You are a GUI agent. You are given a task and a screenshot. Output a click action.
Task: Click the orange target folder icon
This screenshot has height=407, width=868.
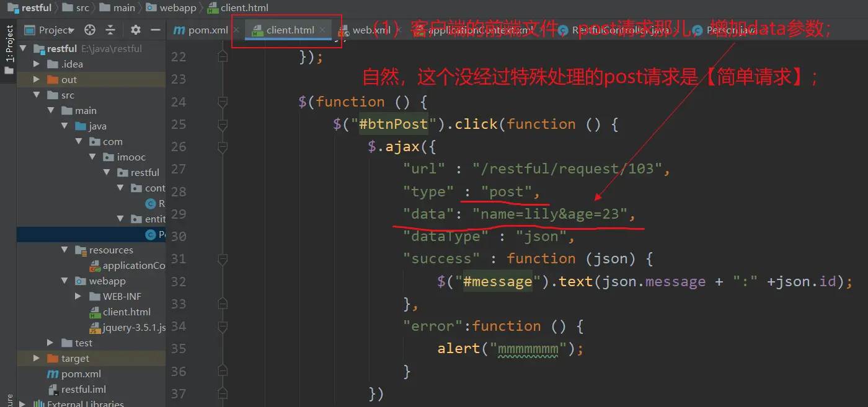53,358
